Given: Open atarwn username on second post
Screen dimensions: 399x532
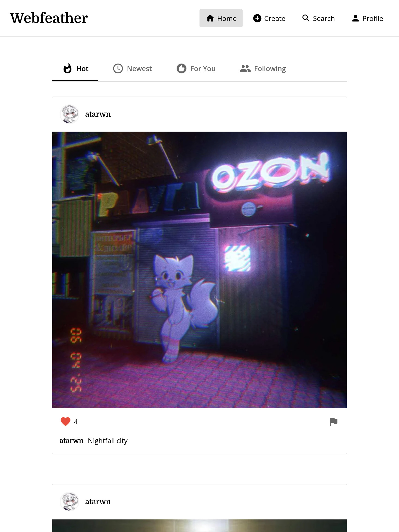Looking at the screenshot, I should (98, 501).
